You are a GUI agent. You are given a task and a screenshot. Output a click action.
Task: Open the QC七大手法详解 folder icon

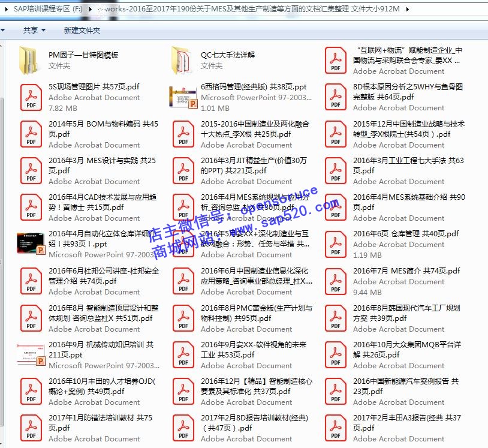[x=182, y=61]
